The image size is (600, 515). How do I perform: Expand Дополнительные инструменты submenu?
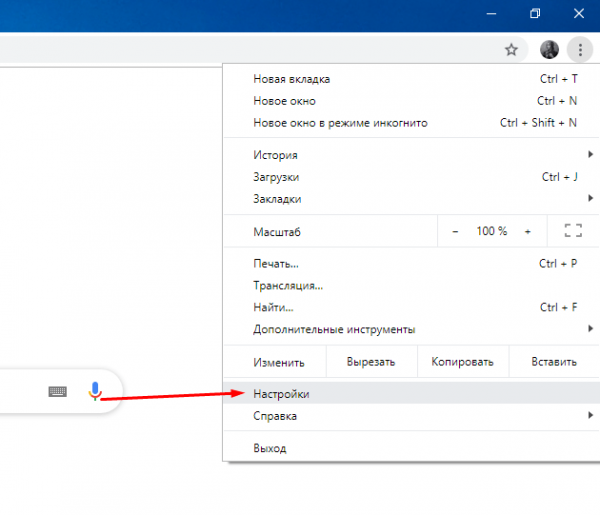coord(411,329)
